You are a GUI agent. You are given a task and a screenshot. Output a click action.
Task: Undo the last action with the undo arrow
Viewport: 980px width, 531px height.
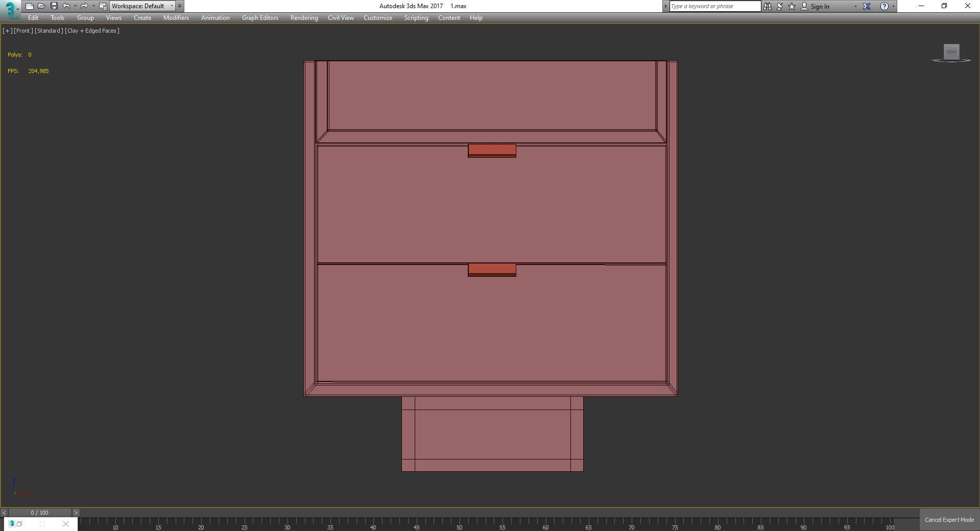(x=66, y=6)
